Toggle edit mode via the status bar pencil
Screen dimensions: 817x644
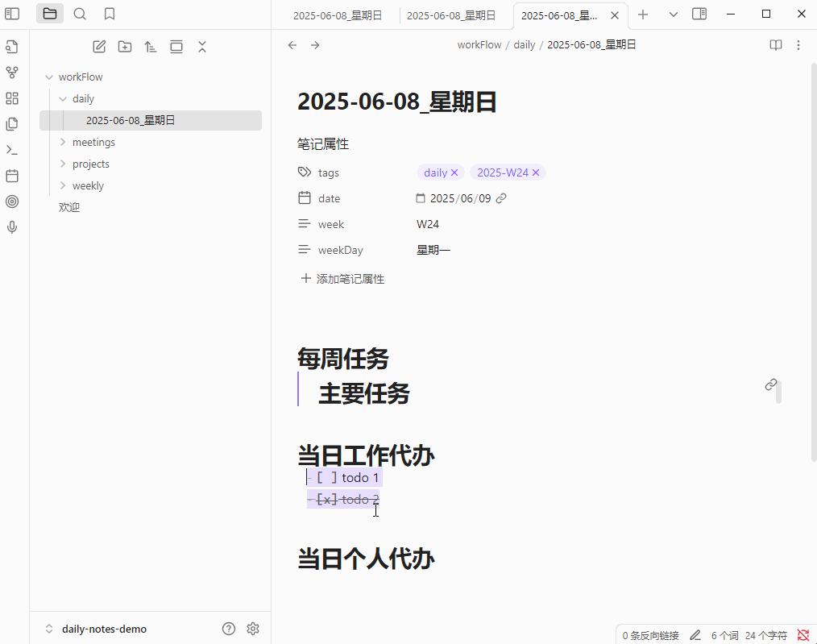coord(695,634)
